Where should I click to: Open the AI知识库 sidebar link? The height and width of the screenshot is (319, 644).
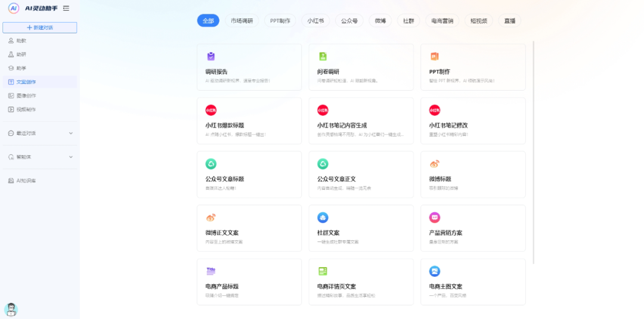tap(26, 181)
